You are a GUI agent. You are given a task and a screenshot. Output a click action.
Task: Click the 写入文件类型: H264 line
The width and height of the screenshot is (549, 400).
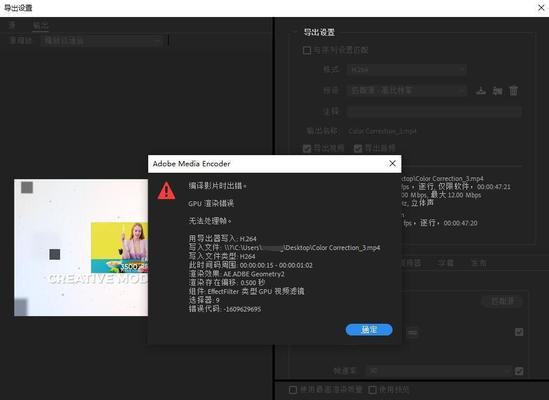pyautogui.click(x=222, y=256)
